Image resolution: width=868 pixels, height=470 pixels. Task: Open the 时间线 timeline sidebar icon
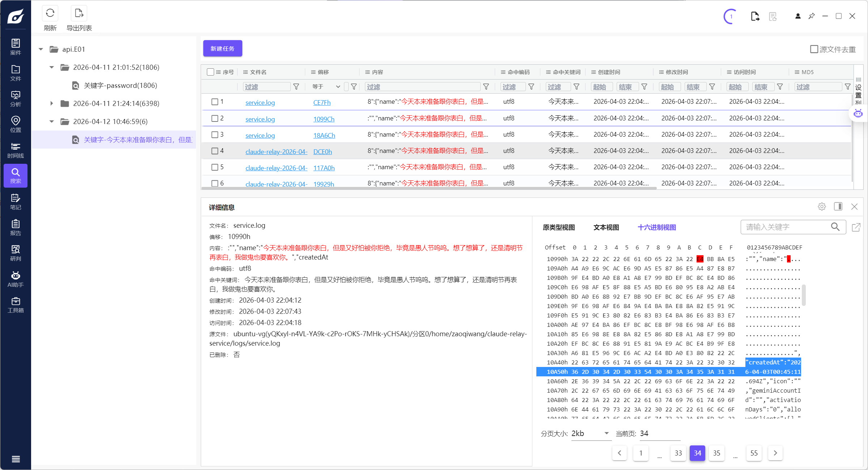15,150
